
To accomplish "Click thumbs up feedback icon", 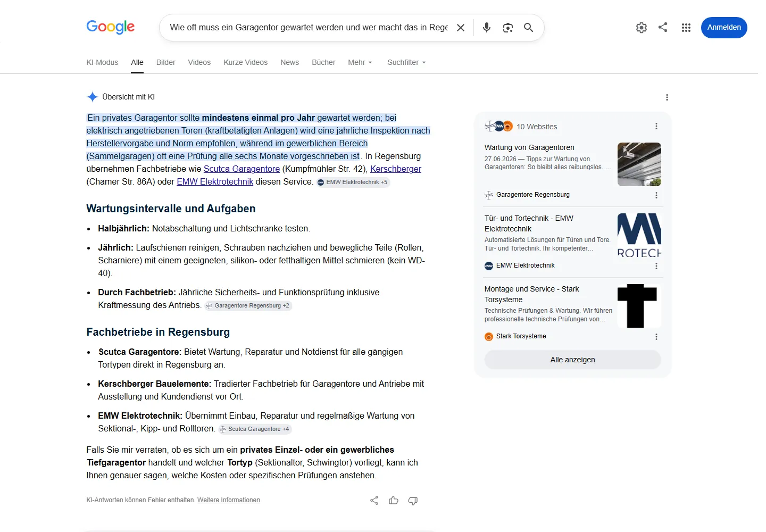I will [394, 501].
